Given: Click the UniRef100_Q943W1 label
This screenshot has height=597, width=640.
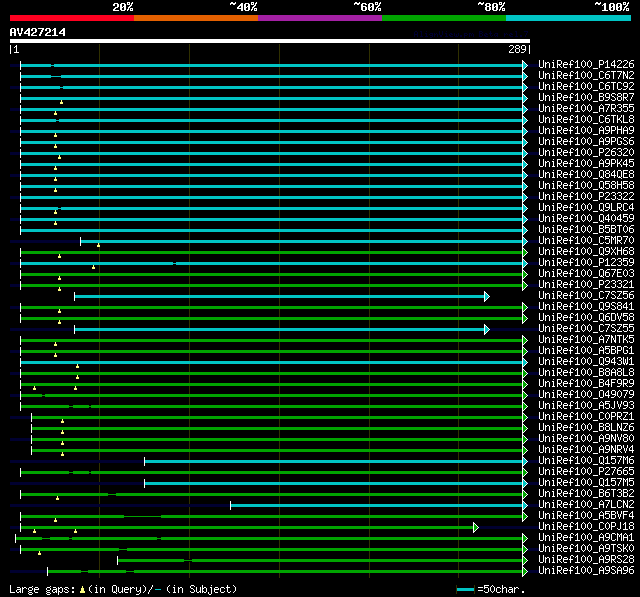Looking at the screenshot, I should click(x=586, y=362).
